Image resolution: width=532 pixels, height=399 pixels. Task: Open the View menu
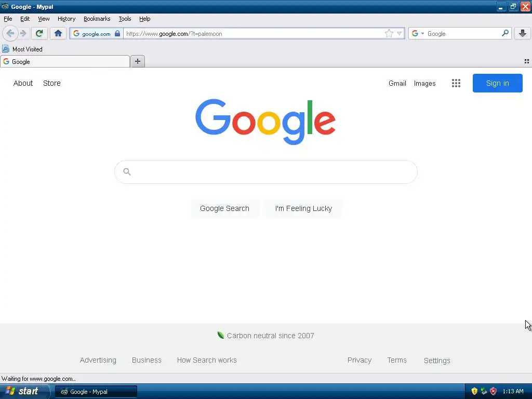tap(44, 19)
